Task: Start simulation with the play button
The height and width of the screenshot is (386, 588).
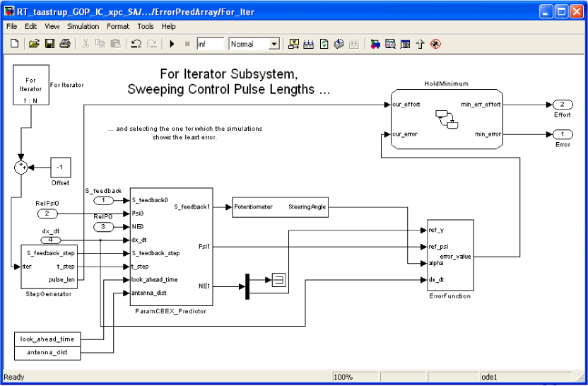Action: [172, 44]
